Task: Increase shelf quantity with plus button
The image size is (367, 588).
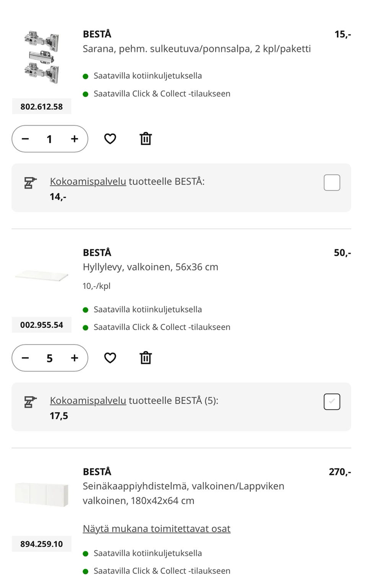Action: [x=75, y=358]
